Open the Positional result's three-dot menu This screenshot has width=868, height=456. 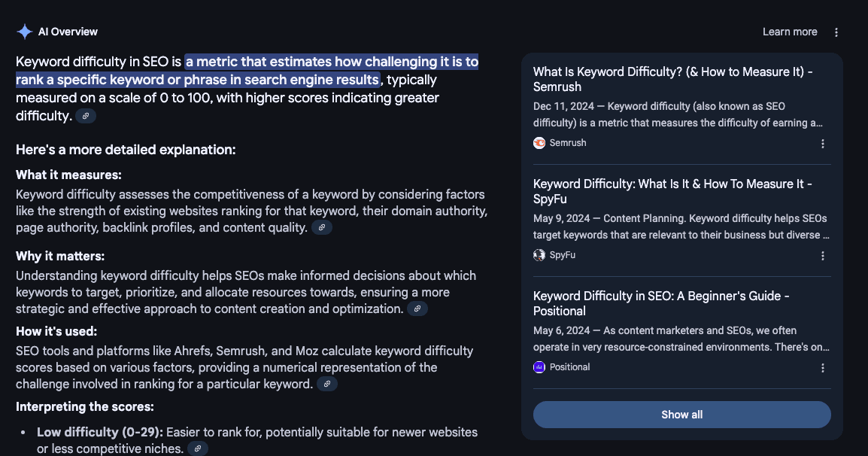(x=822, y=368)
